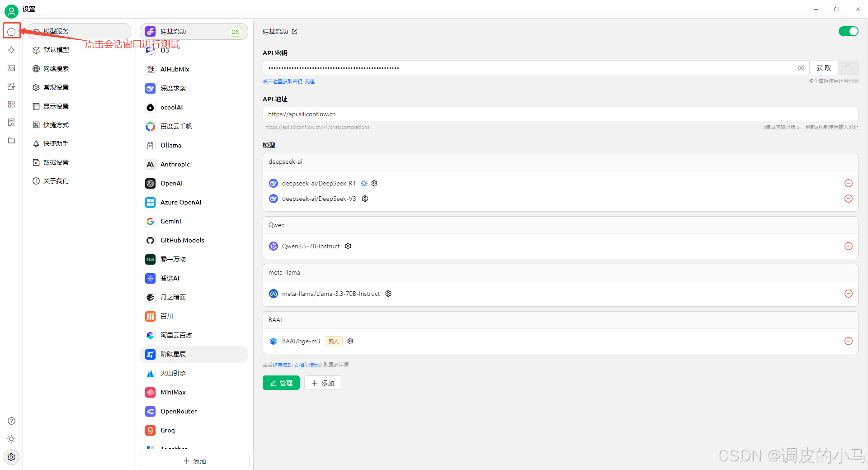Select the 阿里云百炼 provider
This screenshot has height=470, width=868.
[194, 335]
